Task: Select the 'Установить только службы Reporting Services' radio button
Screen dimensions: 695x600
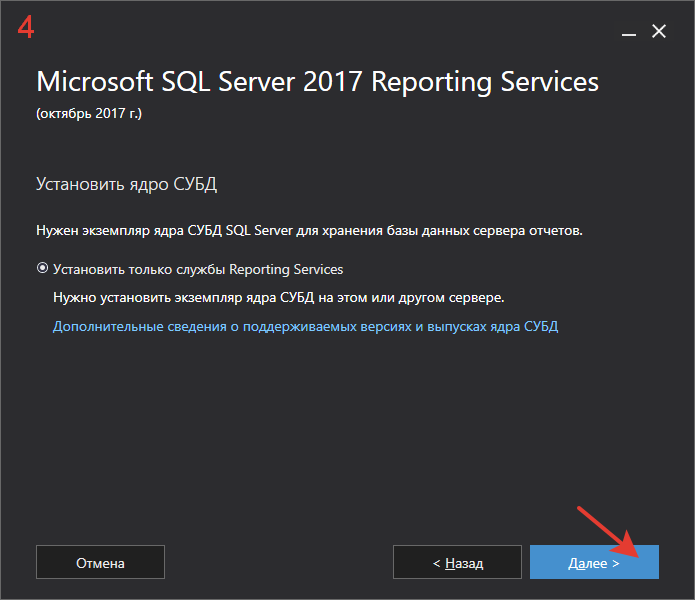Action: tap(43, 269)
